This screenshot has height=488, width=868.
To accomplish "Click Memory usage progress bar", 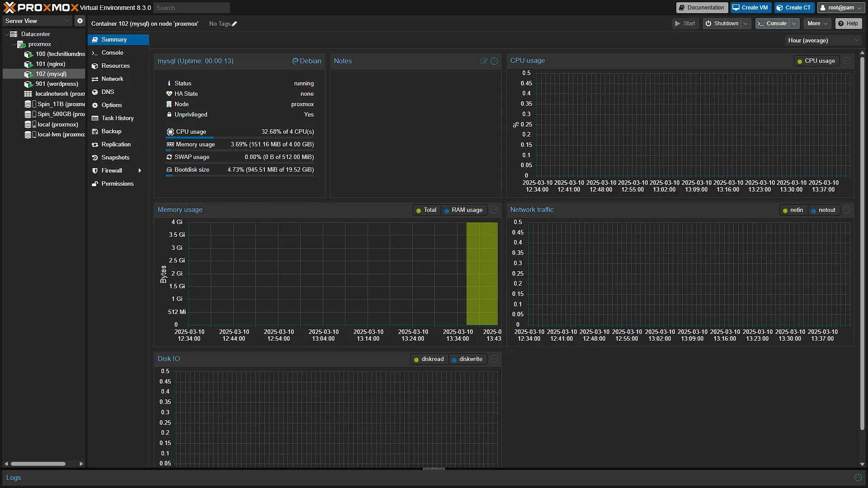I will click(240, 150).
